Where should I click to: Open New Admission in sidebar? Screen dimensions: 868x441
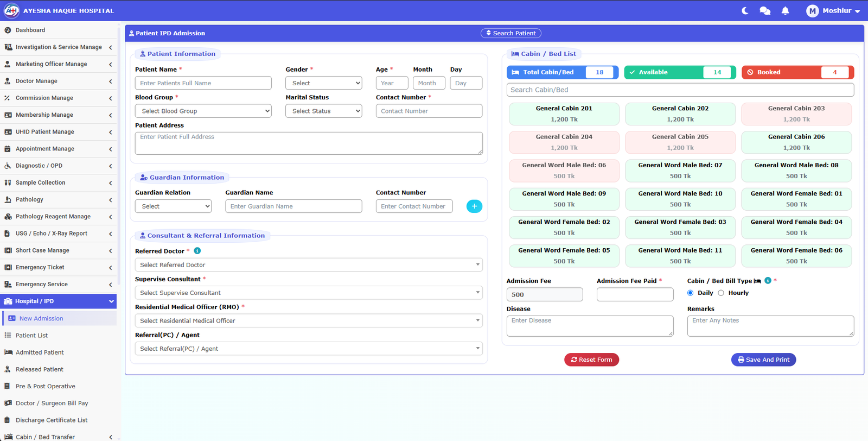coord(60,318)
